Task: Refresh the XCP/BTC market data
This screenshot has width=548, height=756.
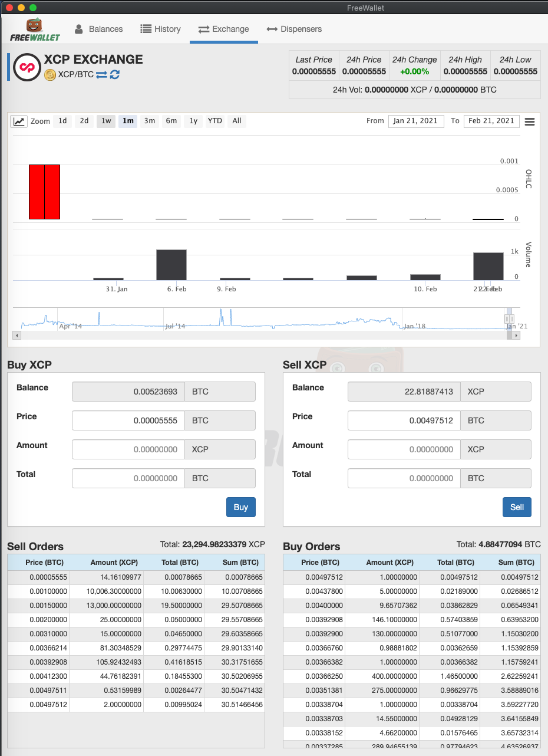Action: click(114, 75)
